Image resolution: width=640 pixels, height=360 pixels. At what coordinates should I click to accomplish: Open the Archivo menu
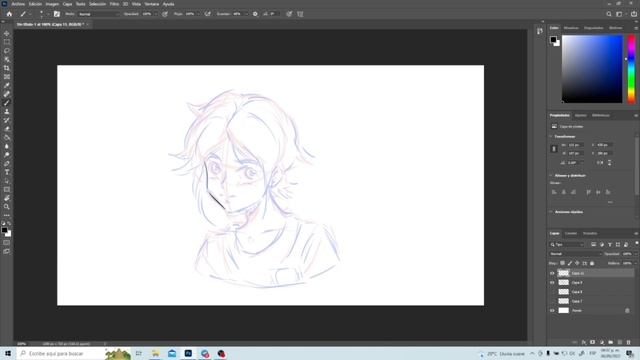click(18, 4)
